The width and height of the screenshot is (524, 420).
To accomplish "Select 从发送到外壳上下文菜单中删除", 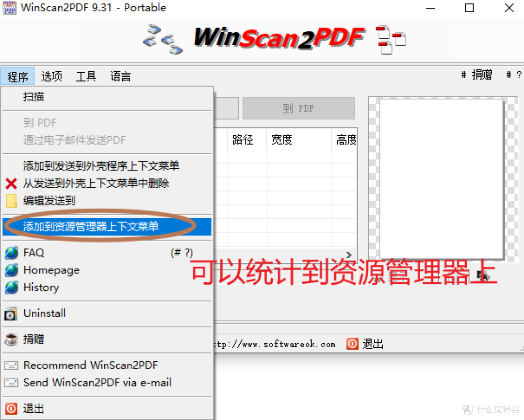I will 107,183.
